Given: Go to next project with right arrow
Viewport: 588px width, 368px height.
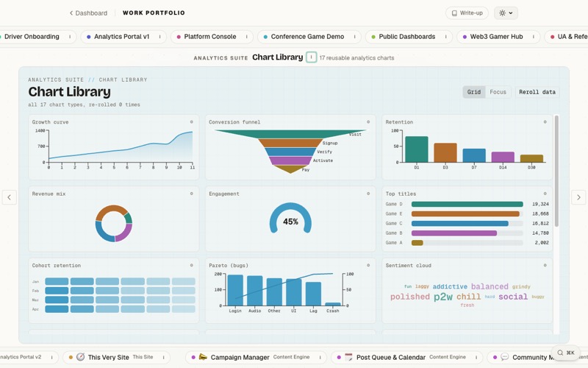Looking at the screenshot, I should [x=578, y=197].
